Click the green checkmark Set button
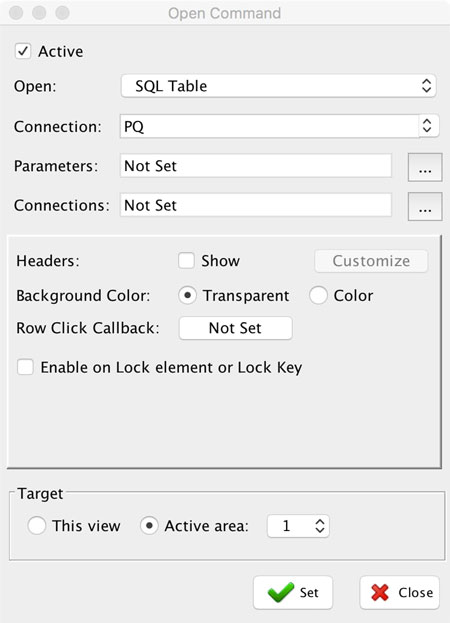Viewport: 450px width, 623px height. coord(293,592)
